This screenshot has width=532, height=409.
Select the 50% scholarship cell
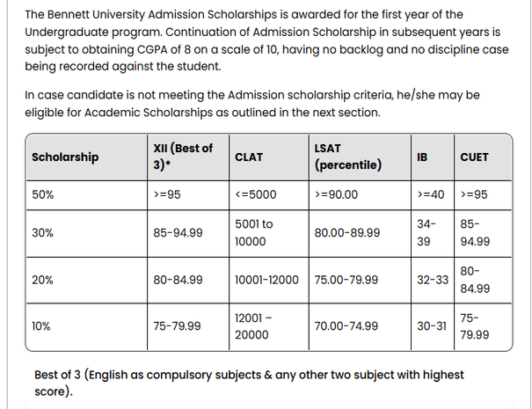(42, 194)
